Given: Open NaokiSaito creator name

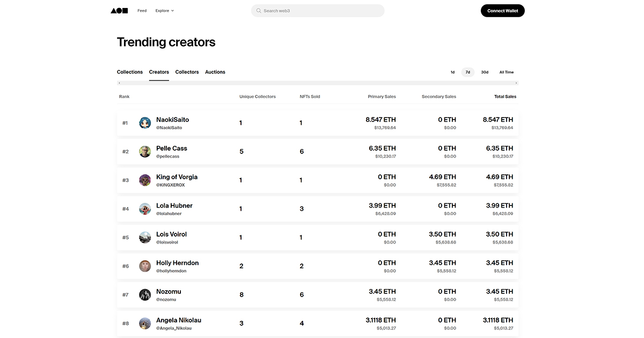Looking at the screenshot, I should [172, 120].
